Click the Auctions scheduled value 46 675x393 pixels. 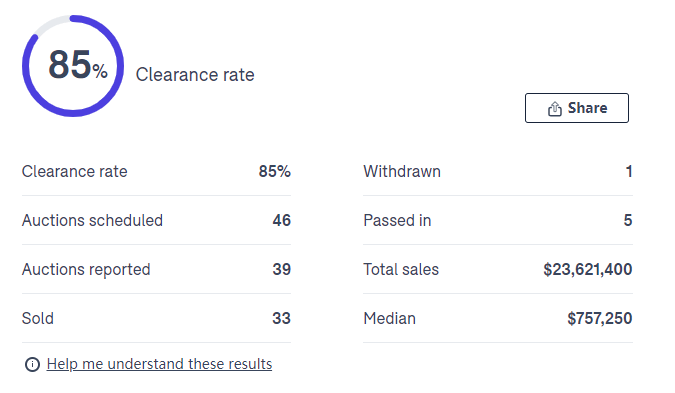click(282, 220)
